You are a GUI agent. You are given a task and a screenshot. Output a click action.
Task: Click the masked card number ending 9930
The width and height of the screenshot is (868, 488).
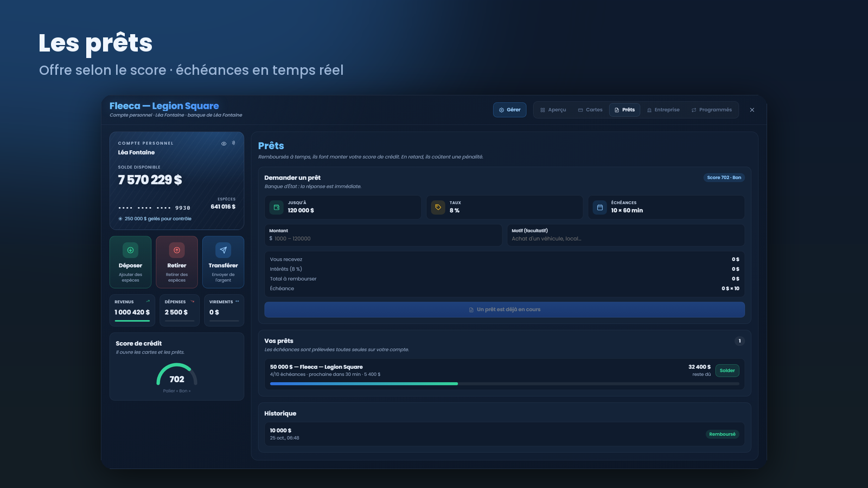(154, 208)
